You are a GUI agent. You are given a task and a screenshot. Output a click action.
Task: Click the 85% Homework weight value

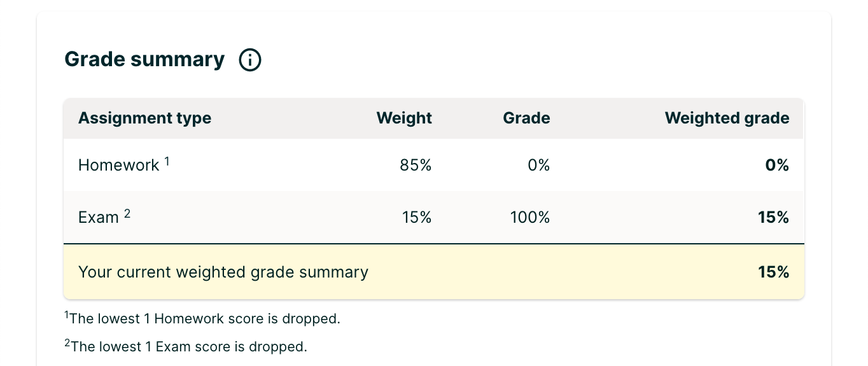tap(416, 165)
